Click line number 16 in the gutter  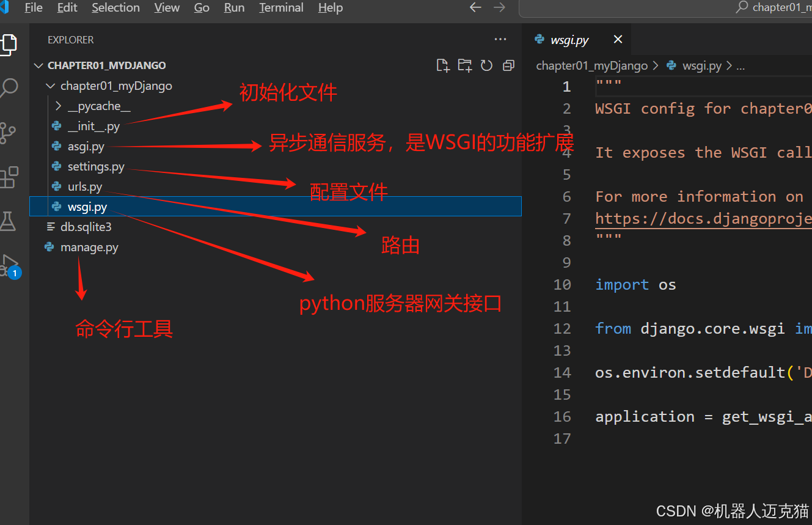pos(562,417)
